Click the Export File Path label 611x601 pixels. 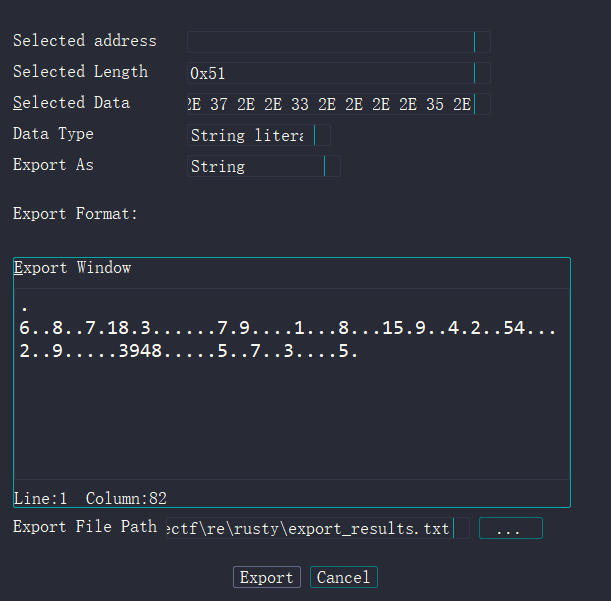(85, 527)
